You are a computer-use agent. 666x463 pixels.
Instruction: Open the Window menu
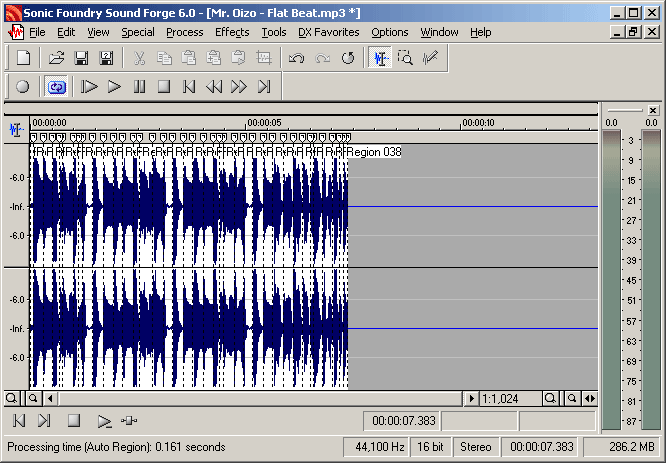439,32
